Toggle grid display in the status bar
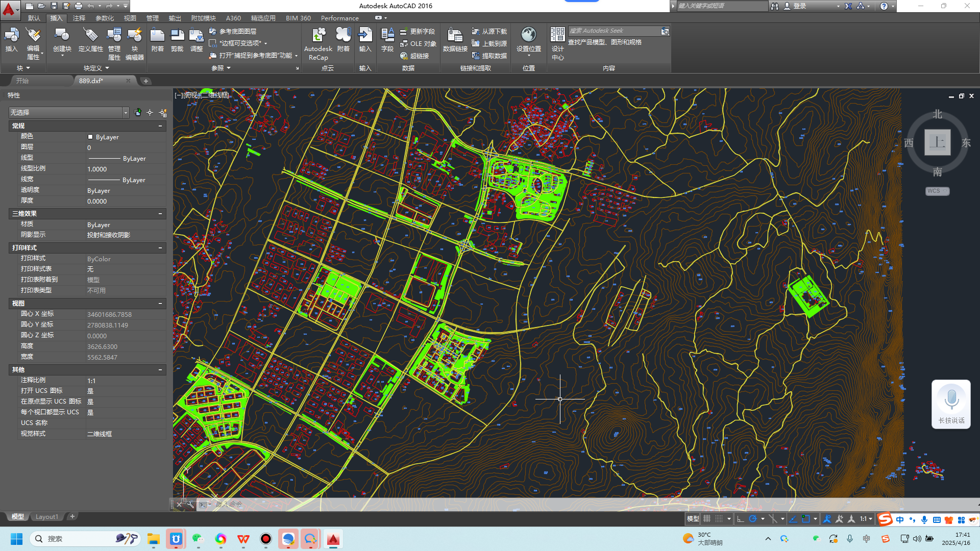The image size is (980, 551). coord(707,519)
